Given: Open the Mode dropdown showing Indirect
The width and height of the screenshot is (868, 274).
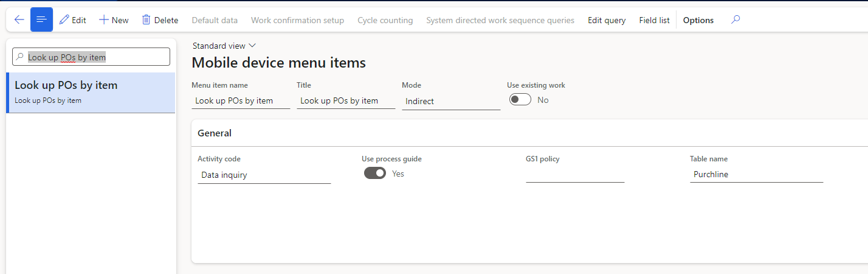Looking at the screenshot, I should click(x=451, y=101).
